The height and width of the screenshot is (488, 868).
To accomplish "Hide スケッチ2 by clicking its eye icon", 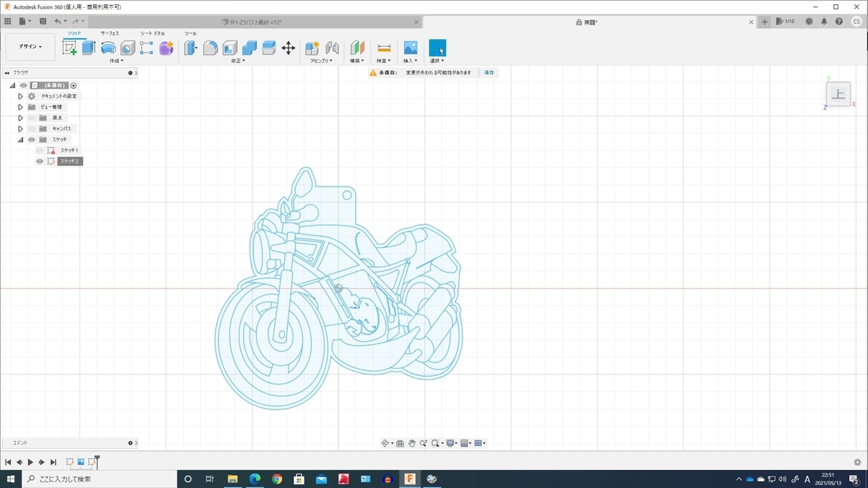I will 40,161.
